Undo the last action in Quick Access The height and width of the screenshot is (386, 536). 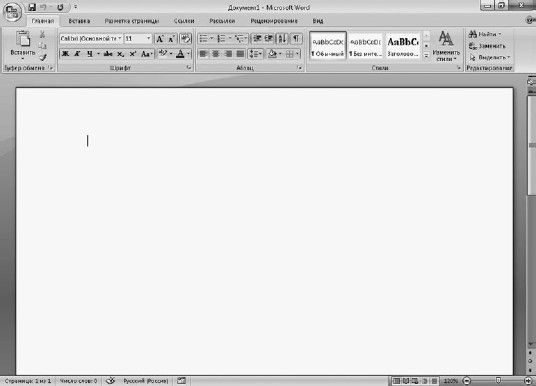pos(44,7)
